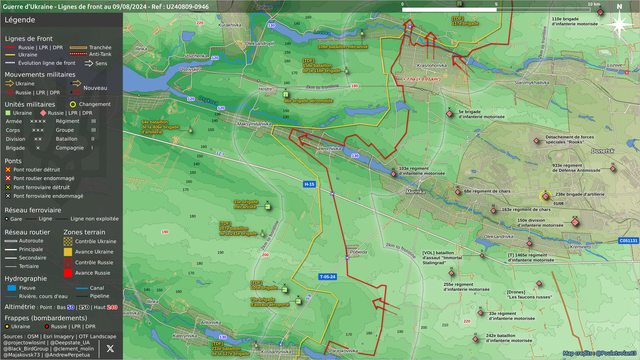Click the yellow-circled 238e brigade d'artillerie marker
640x360 pixels.
click(545, 196)
